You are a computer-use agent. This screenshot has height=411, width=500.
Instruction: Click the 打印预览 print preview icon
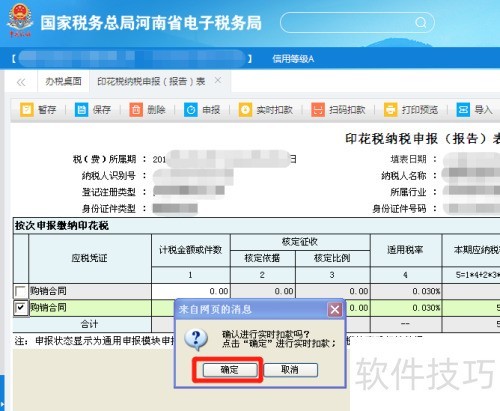coord(390,110)
